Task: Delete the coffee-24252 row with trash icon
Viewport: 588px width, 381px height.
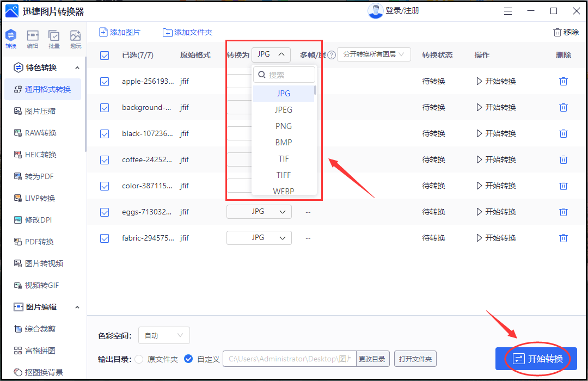Action: [563, 160]
